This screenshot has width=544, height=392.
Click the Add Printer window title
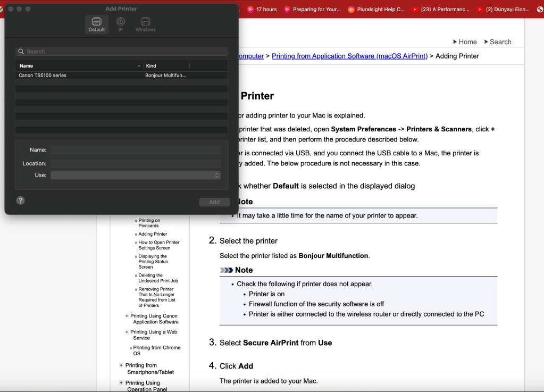[x=121, y=9]
